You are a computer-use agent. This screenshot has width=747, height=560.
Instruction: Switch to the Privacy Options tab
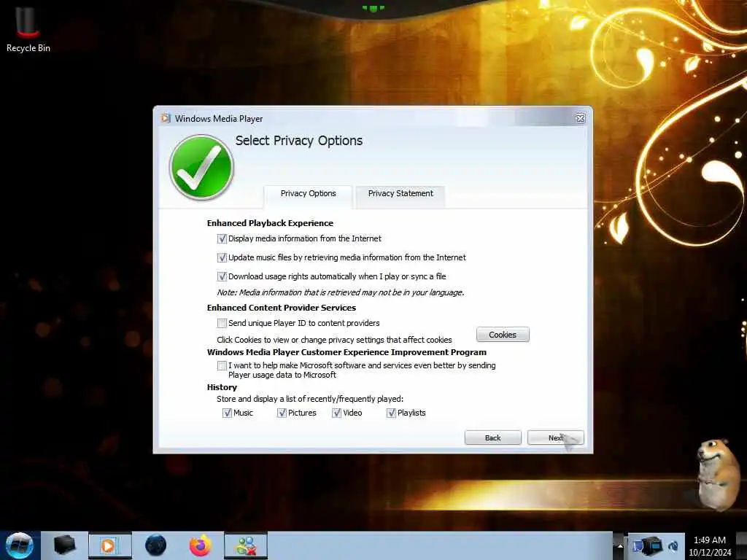(308, 193)
